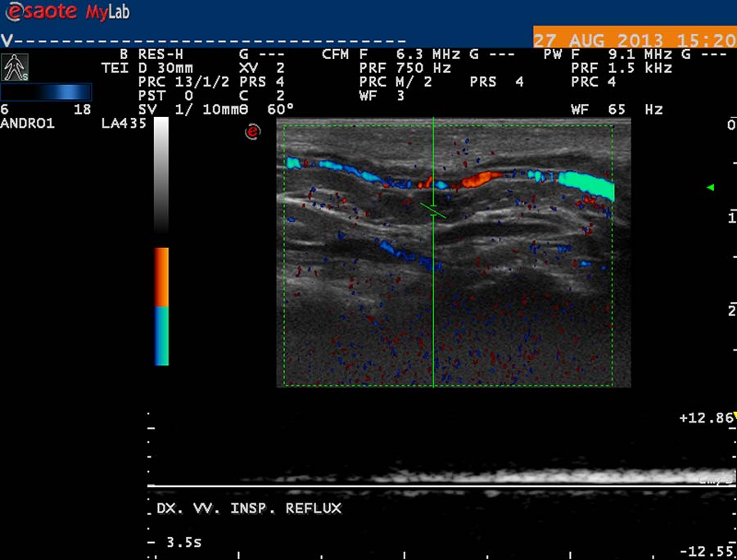Click the cyan-blue half of the color bar
This screenshot has width=737, height=560.
(161, 336)
